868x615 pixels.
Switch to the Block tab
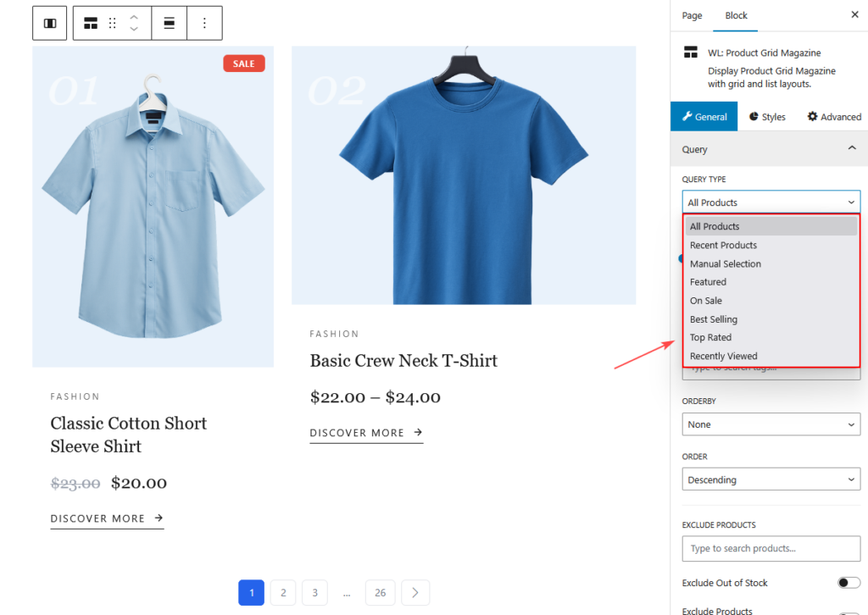coord(736,15)
